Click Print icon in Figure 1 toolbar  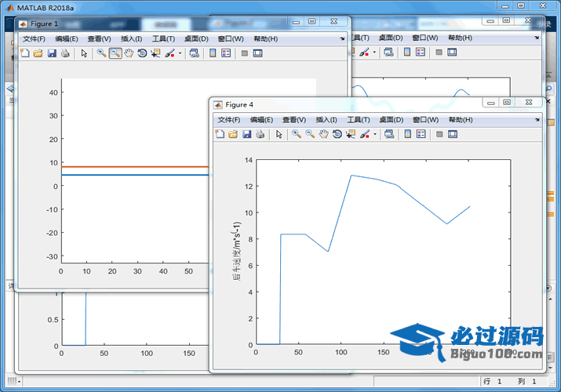click(65, 53)
